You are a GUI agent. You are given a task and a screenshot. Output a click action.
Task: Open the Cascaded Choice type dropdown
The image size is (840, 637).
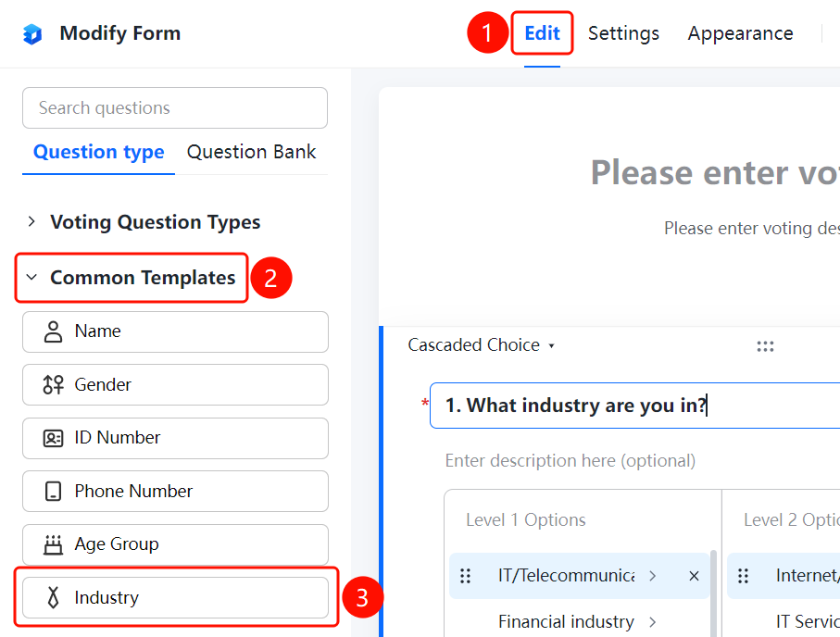point(481,345)
